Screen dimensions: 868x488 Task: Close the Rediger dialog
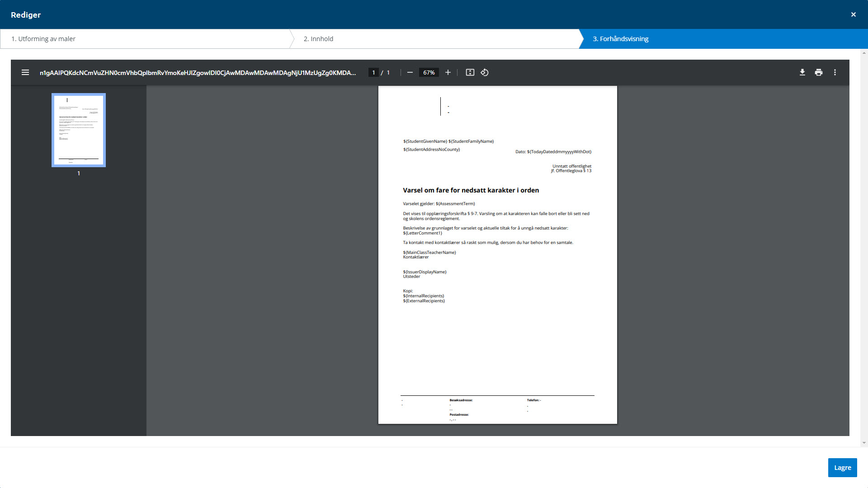[853, 14]
